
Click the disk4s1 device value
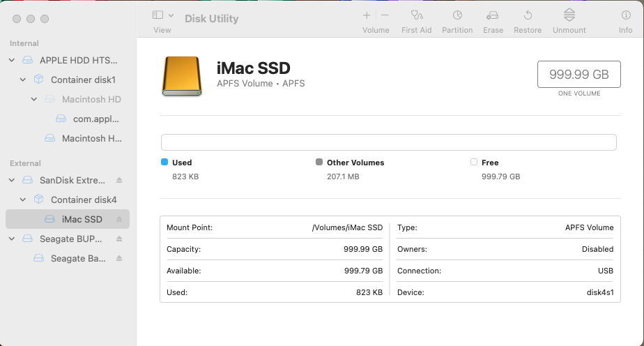[600, 292]
